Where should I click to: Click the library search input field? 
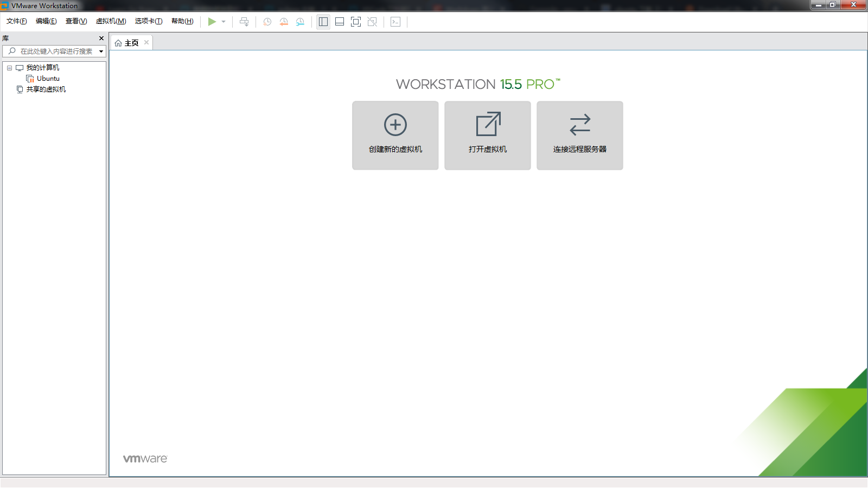point(54,51)
